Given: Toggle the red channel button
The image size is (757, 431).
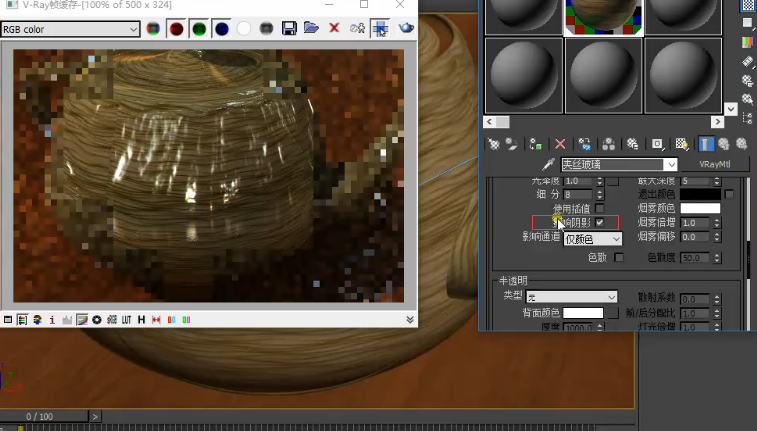Looking at the screenshot, I should pyautogui.click(x=176, y=29).
